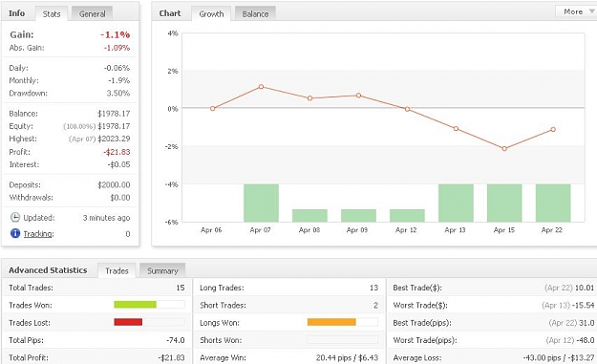597x364 pixels.
Task: Click the Deposits value $2000.00
Action: click(x=114, y=184)
